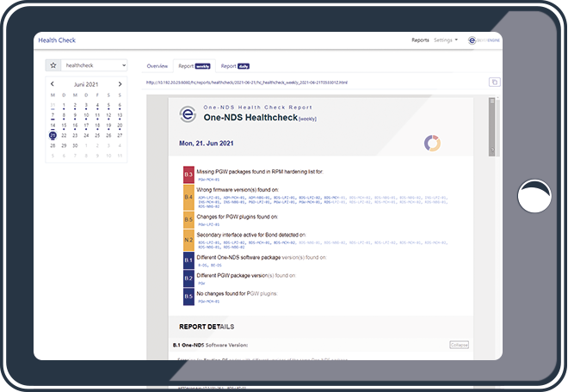
Task: Click the red B.3 severity badge
Action: click(188, 175)
